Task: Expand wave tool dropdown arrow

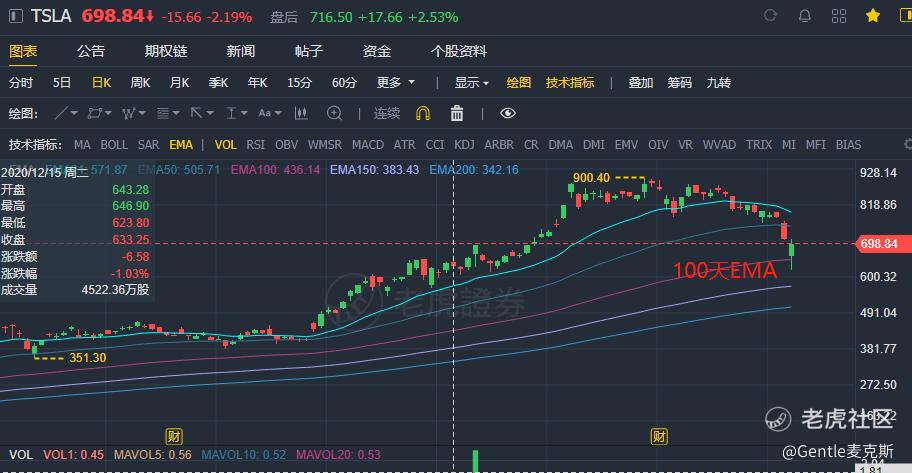Action: [x=142, y=113]
